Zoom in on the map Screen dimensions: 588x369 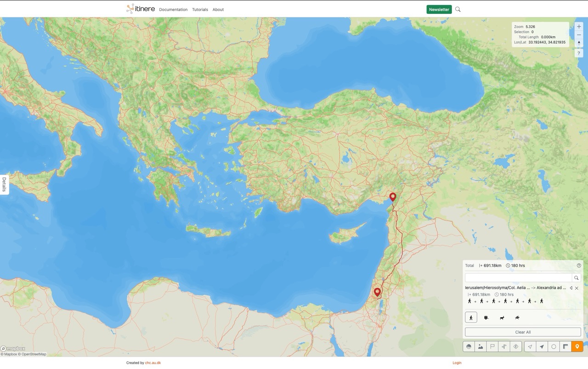click(x=579, y=27)
